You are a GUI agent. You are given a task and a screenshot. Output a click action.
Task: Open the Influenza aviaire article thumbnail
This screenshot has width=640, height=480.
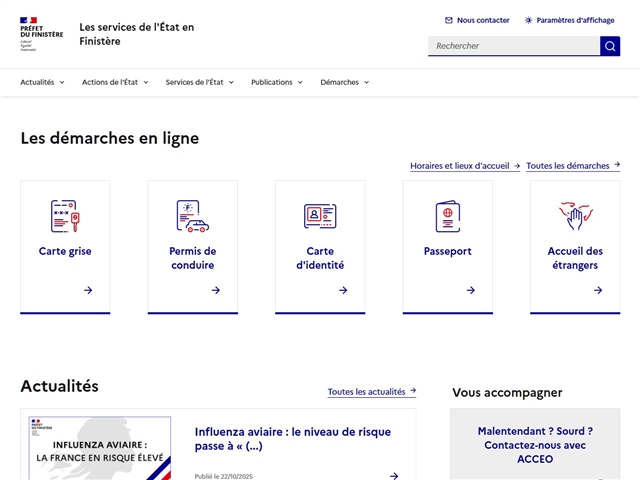[100, 448]
